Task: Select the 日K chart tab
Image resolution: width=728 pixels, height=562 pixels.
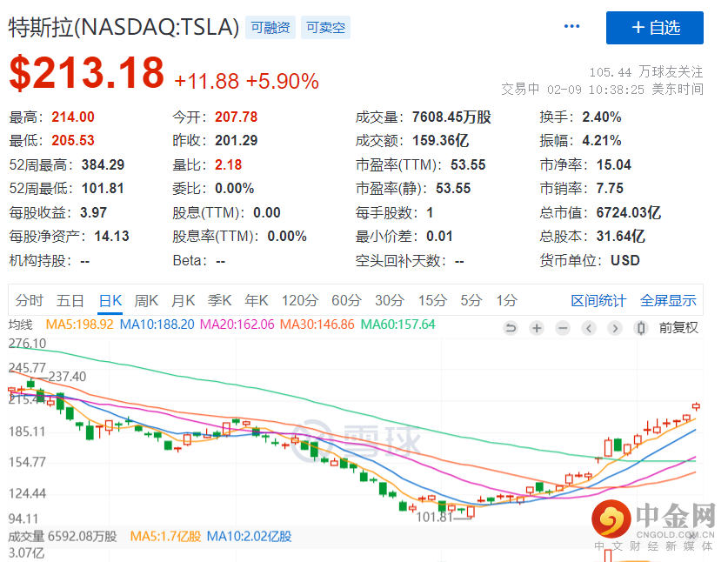Action: pyautogui.click(x=110, y=300)
